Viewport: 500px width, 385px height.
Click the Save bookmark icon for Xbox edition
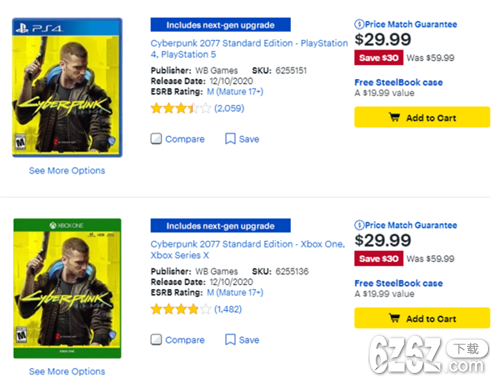[x=230, y=340]
